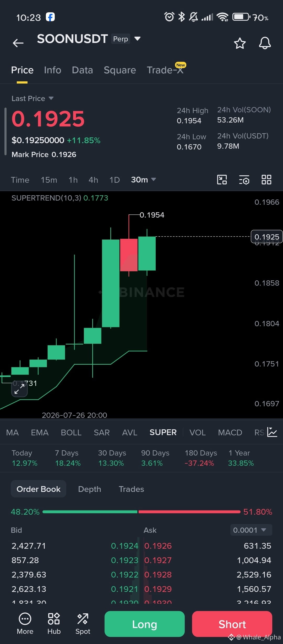This screenshot has height=644, width=283.
Task: Select the Price tab
Action: 22,70
